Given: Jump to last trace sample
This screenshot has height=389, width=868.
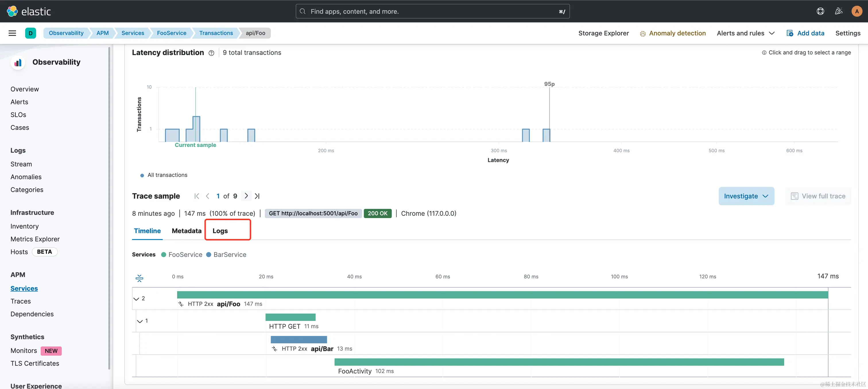Looking at the screenshot, I should click(x=257, y=196).
